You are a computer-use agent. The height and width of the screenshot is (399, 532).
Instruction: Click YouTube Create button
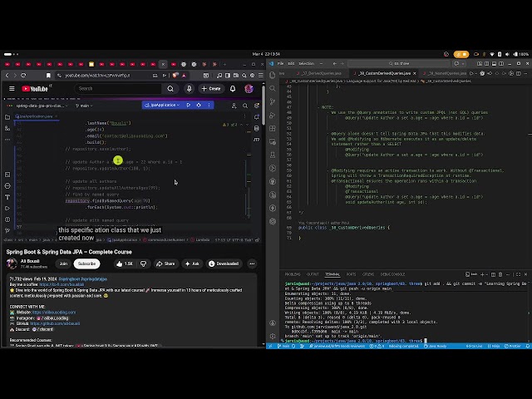(x=211, y=89)
